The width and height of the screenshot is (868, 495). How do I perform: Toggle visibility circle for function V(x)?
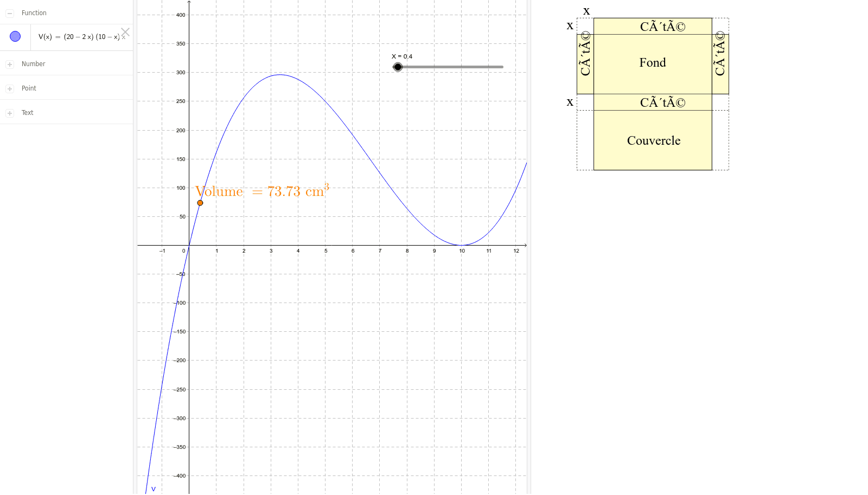point(15,36)
